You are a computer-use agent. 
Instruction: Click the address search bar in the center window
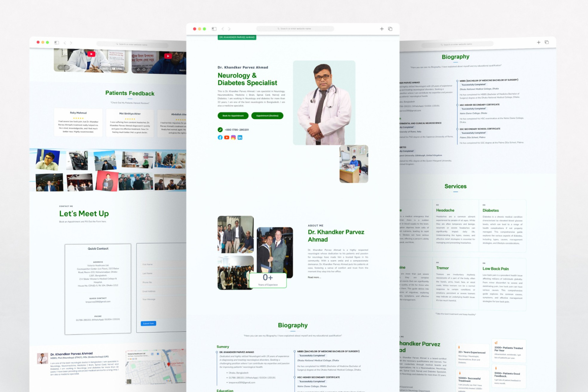(x=295, y=29)
